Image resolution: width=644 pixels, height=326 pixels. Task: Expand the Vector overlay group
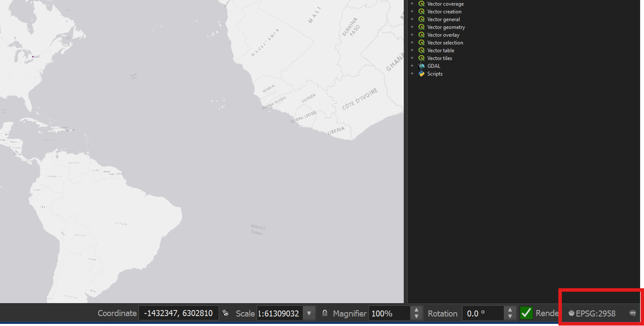pyautogui.click(x=412, y=35)
